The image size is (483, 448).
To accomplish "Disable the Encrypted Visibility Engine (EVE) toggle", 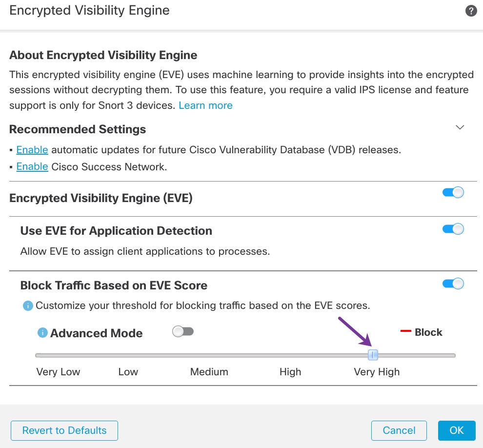I will click(453, 192).
